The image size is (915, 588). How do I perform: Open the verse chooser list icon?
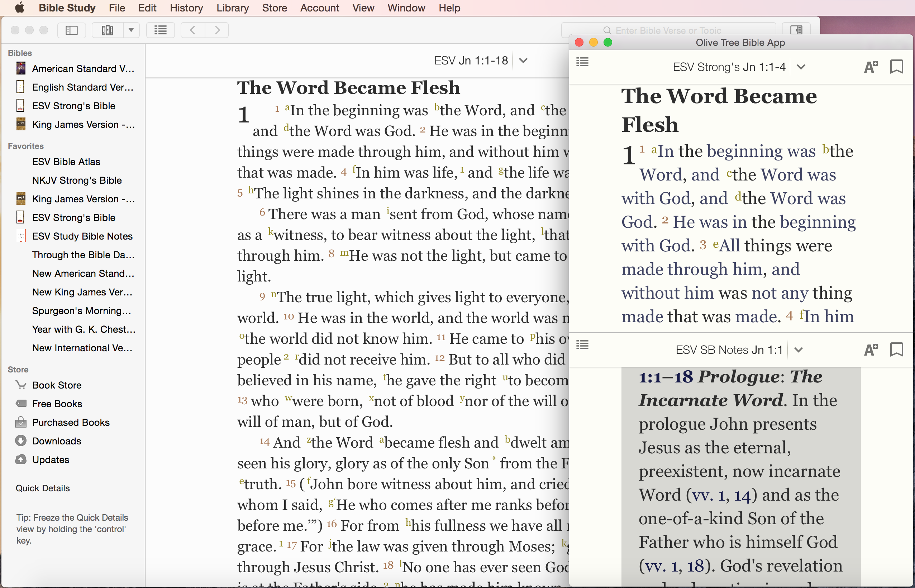161,30
